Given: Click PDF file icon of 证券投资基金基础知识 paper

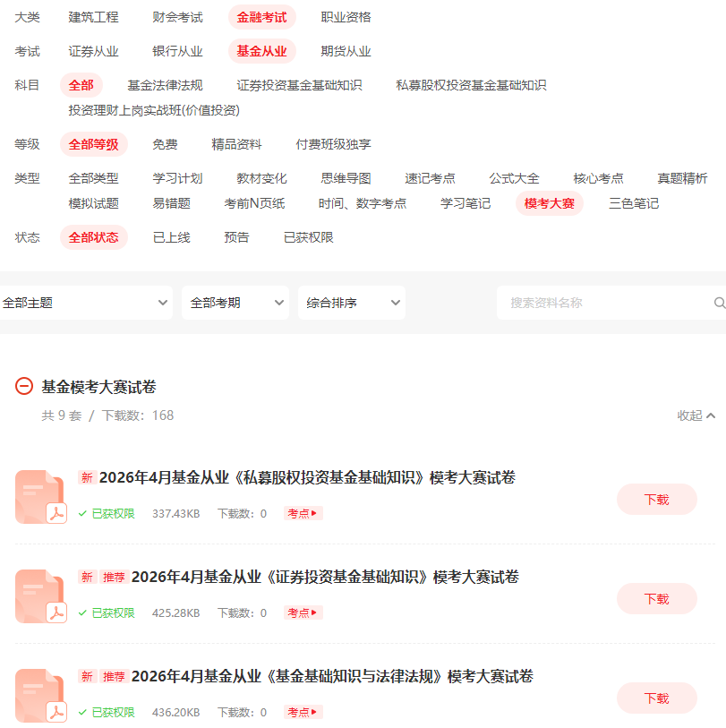Looking at the screenshot, I should tap(41, 596).
